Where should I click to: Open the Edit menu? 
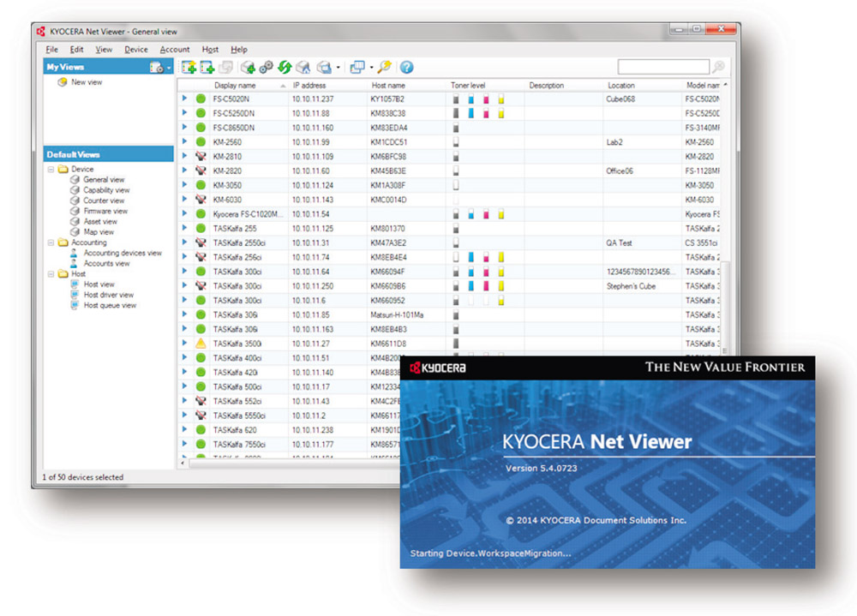pos(76,49)
